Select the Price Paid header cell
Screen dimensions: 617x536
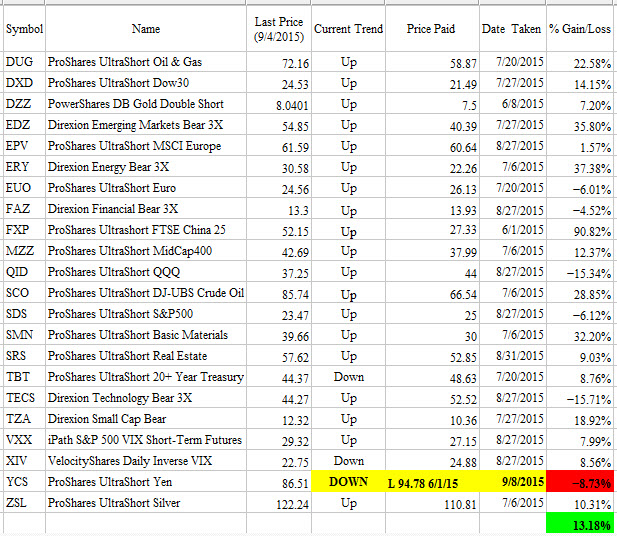(x=432, y=28)
